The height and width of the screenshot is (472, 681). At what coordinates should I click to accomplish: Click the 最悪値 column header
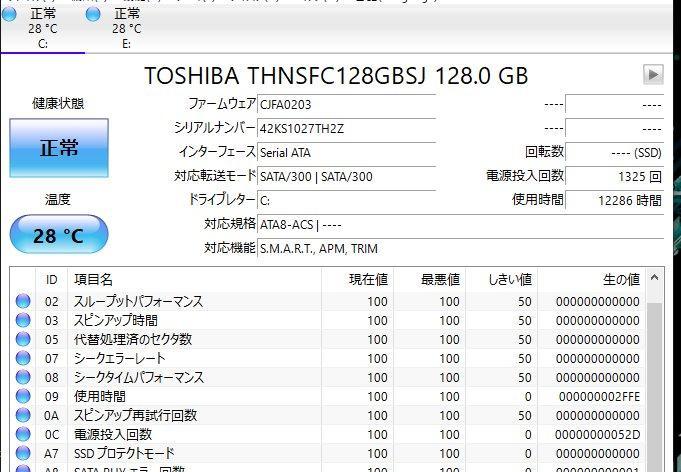(x=430, y=280)
